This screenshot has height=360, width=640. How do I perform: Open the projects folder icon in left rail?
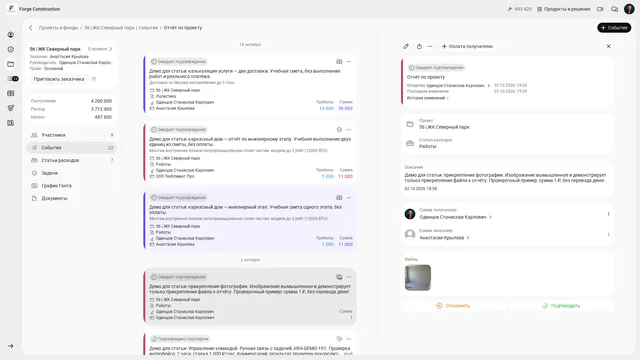tap(11, 64)
